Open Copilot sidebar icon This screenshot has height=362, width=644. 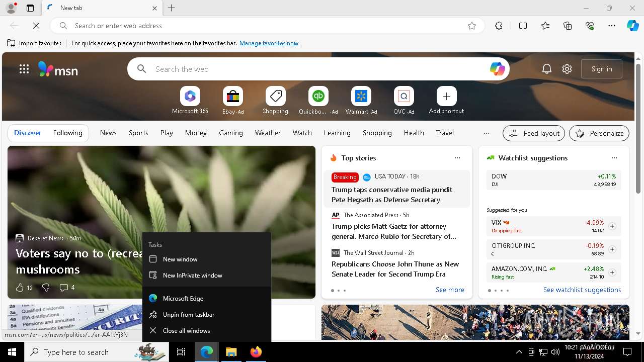point(632,26)
